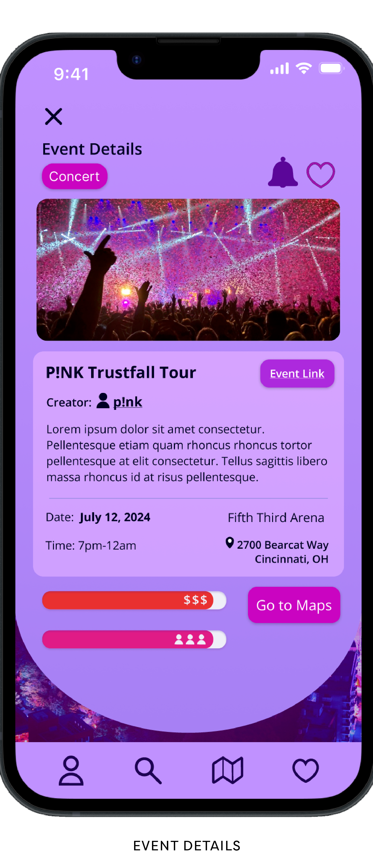373x868 pixels.
Task: Toggle the heart favorite for this event
Action: 320,175
